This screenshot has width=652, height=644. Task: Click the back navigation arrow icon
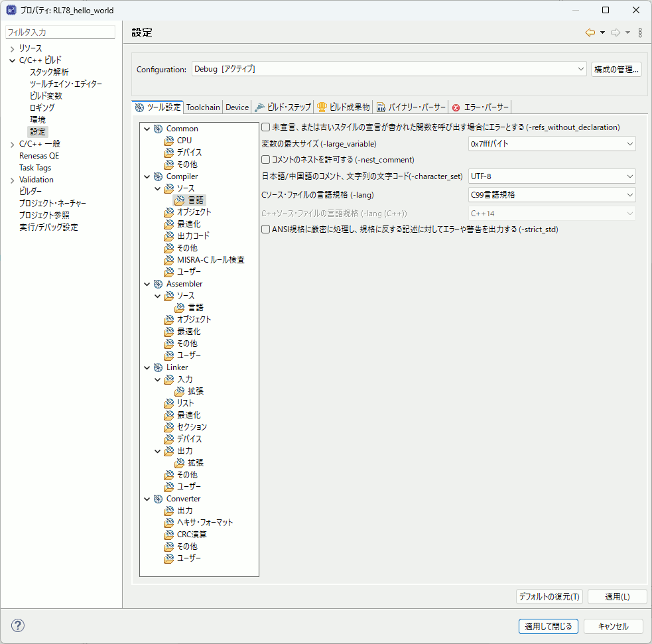590,32
